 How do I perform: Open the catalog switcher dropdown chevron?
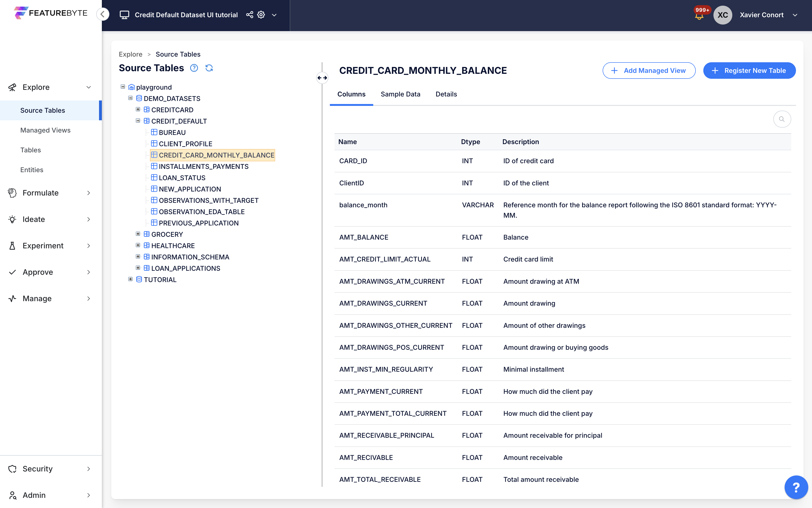[274, 15]
